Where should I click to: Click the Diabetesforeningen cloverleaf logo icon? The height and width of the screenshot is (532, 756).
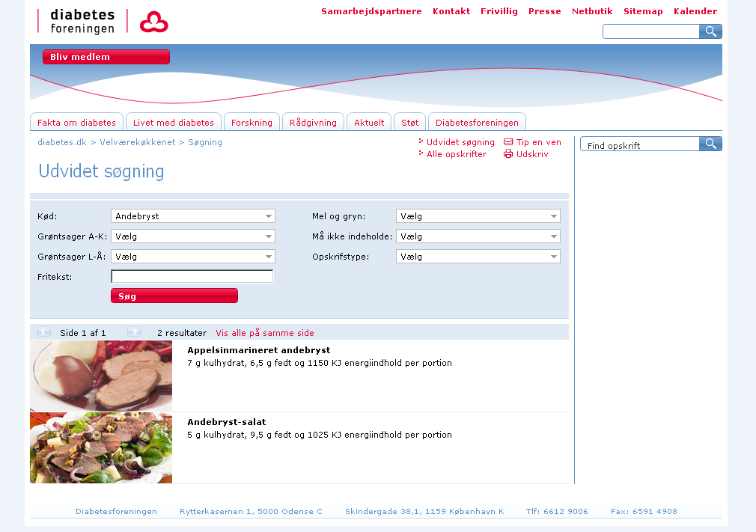[x=153, y=22]
